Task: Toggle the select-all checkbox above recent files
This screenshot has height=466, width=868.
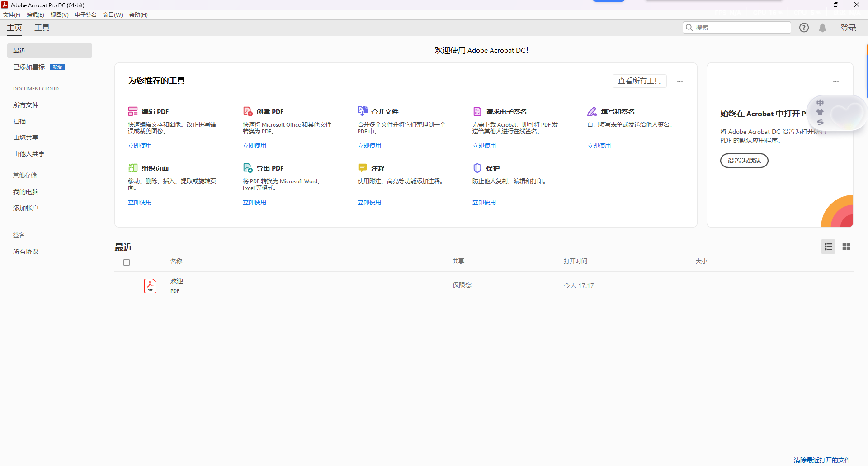Action: click(127, 262)
